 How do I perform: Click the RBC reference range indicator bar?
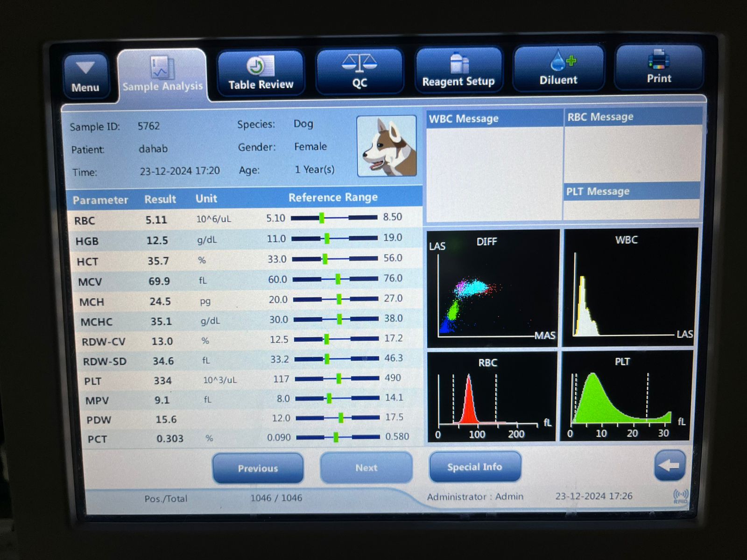coord(334,217)
